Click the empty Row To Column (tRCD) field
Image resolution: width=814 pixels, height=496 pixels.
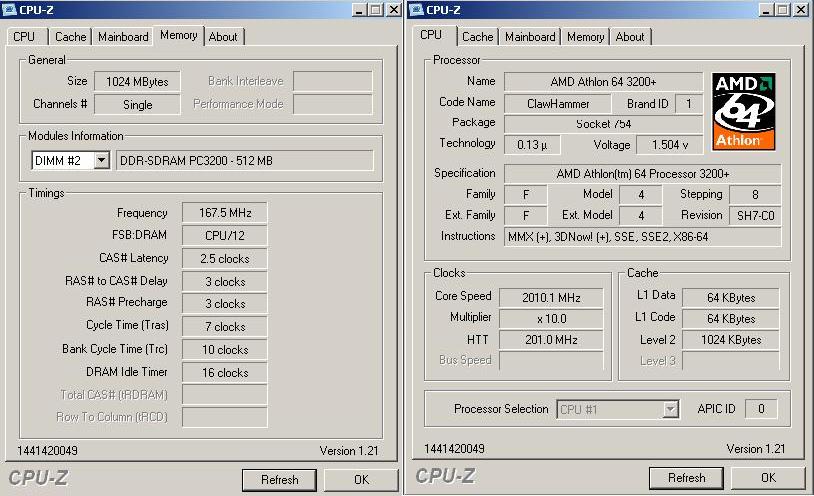tap(225, 417)
